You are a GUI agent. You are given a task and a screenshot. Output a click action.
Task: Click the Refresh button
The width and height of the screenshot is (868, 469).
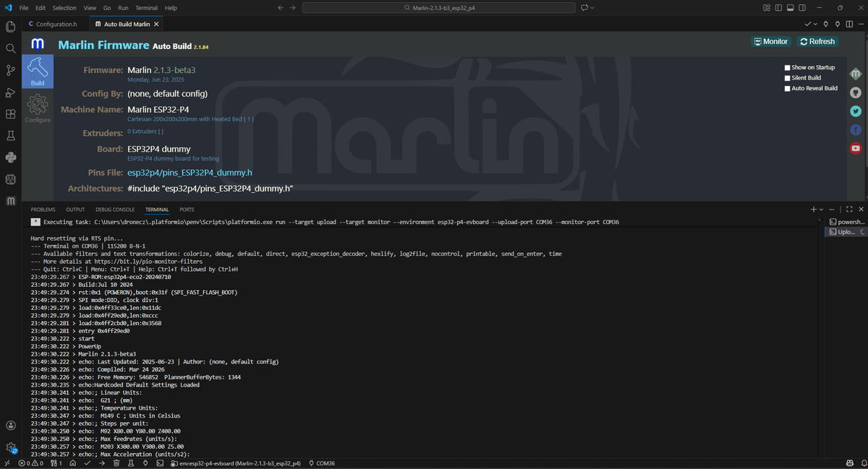click(817, 41)
